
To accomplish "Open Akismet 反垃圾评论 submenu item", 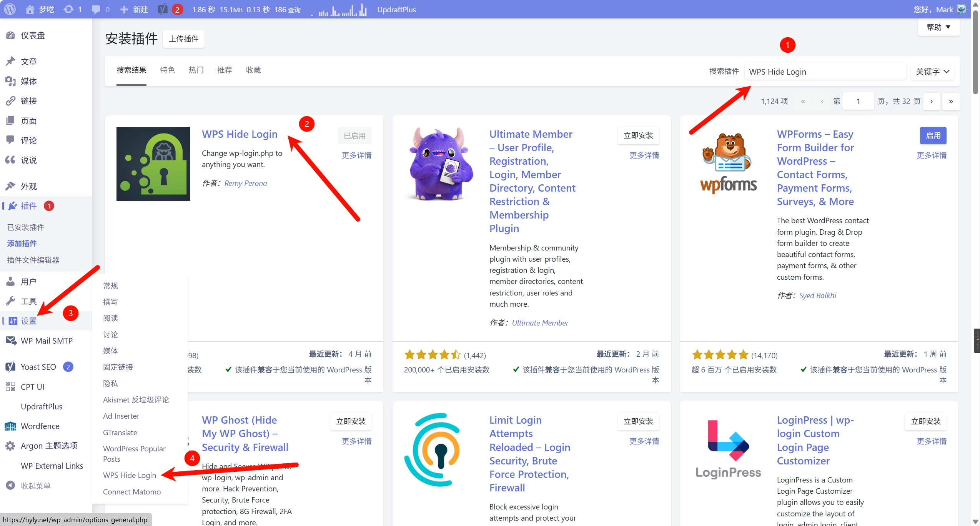I will [136, 400].
